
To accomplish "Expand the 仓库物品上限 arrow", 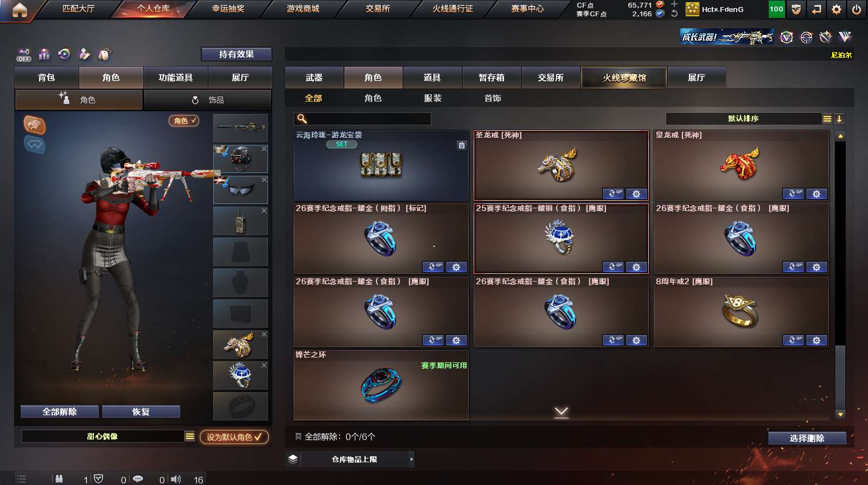I will (411, 459).
